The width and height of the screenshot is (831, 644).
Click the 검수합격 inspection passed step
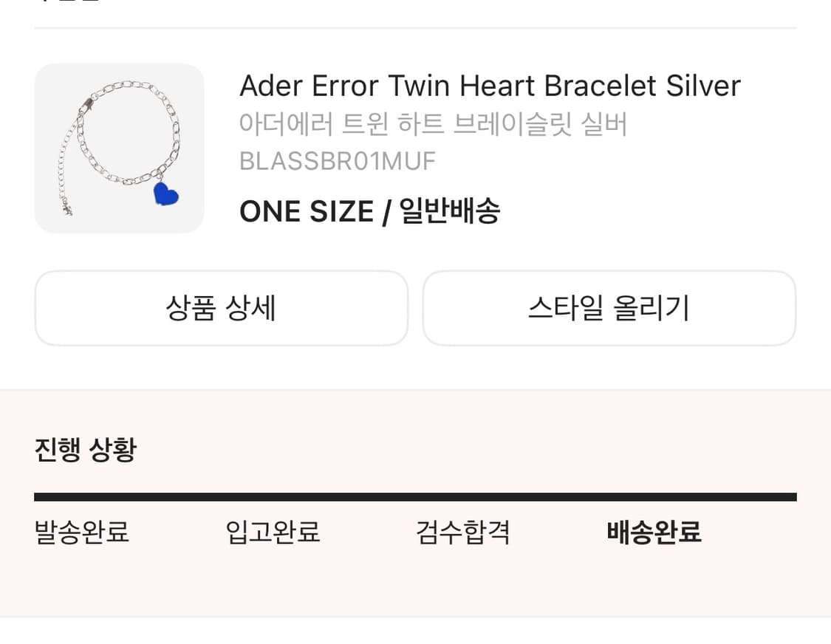[462, 532]
